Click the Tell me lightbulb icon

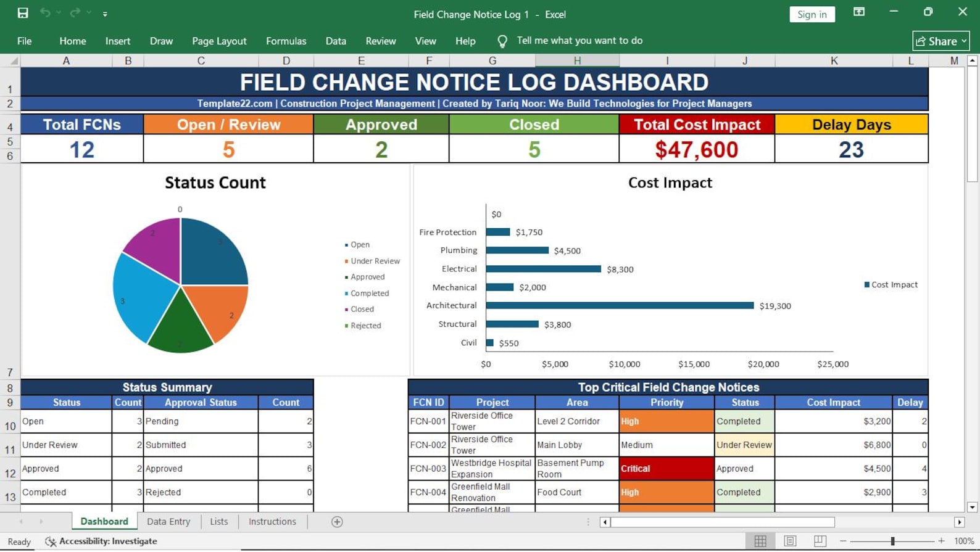(502, 41)
